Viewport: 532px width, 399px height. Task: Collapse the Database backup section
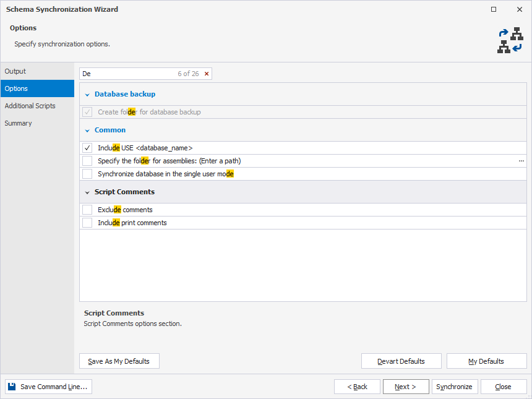(87, 94)
